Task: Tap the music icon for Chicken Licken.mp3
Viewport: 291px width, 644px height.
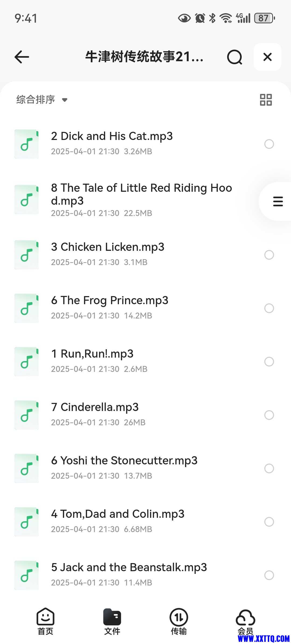Action: (27, 255)
